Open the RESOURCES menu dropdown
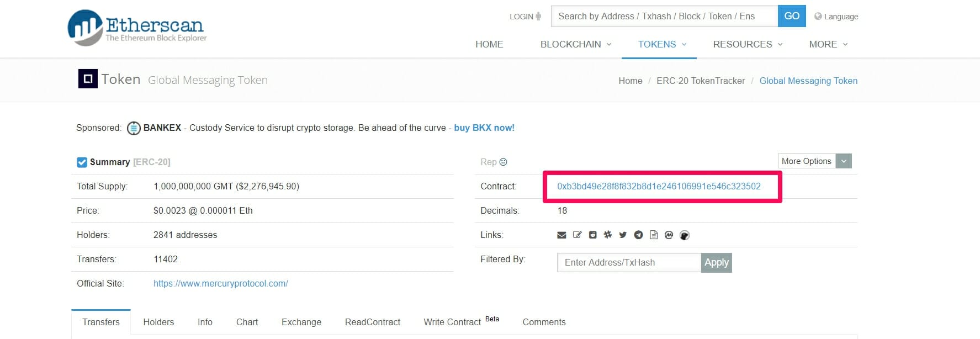980x339 pixels. [748, 44]
